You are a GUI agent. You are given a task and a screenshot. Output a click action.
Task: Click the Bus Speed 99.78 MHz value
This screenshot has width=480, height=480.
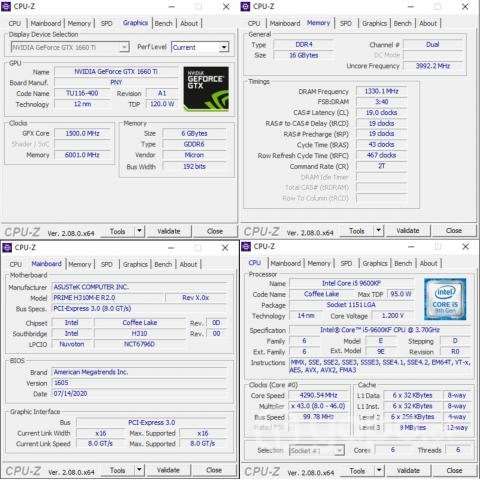click(318, 417)
